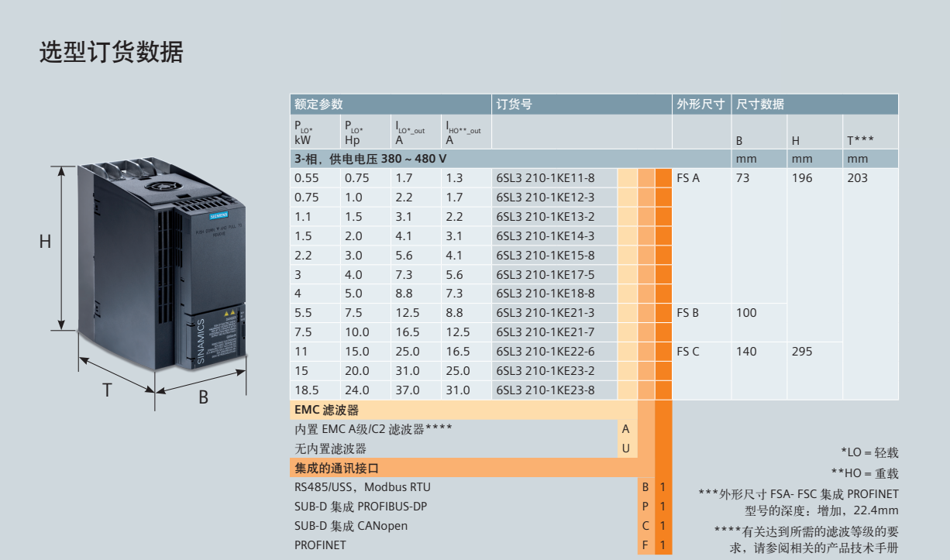The image size is (950, 560).
Task: Click the Siemens drive product photo
Action: 161,263
